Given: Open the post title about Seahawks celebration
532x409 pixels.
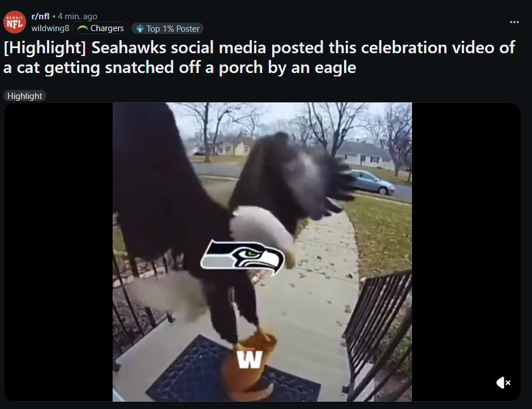Looking at the screenshot, I should 259,57.
